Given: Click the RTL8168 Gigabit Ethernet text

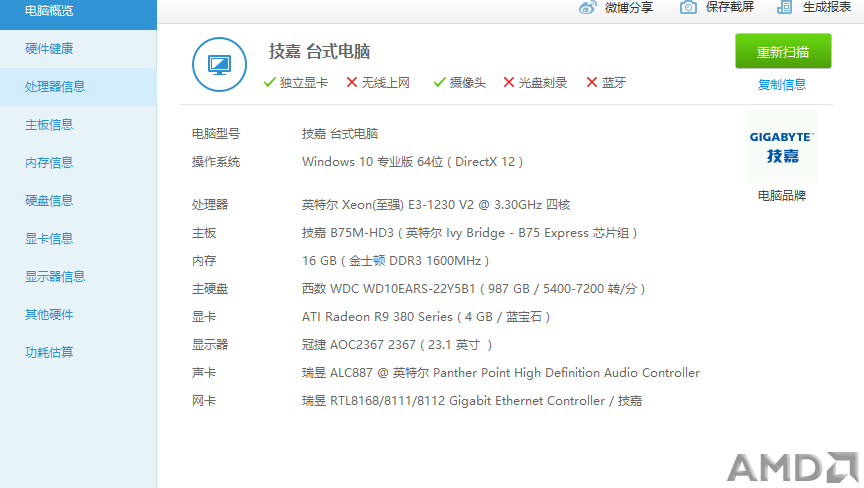Looking at the screenshot, I should tap(472, 402).
